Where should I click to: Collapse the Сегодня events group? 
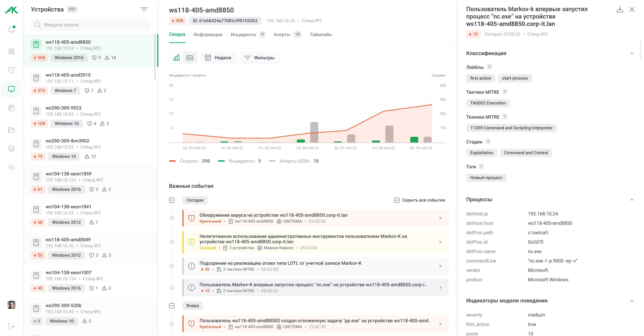(x=172, y=200)
